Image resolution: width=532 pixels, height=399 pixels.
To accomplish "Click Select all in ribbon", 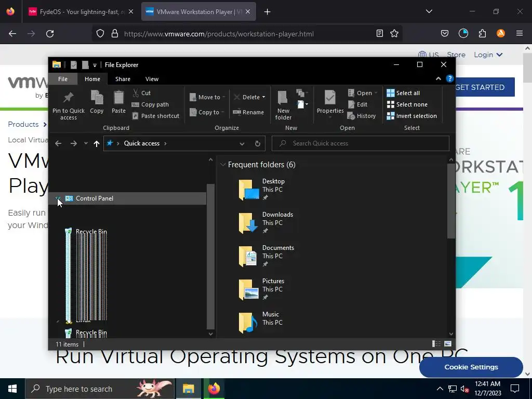I will pyautogui.click(x=403, y=93).
